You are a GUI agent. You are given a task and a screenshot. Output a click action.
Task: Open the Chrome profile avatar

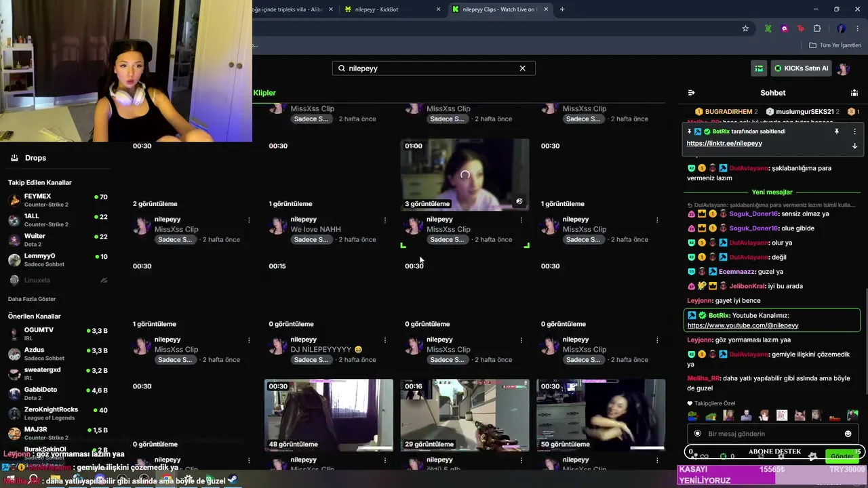click(841, 28)
